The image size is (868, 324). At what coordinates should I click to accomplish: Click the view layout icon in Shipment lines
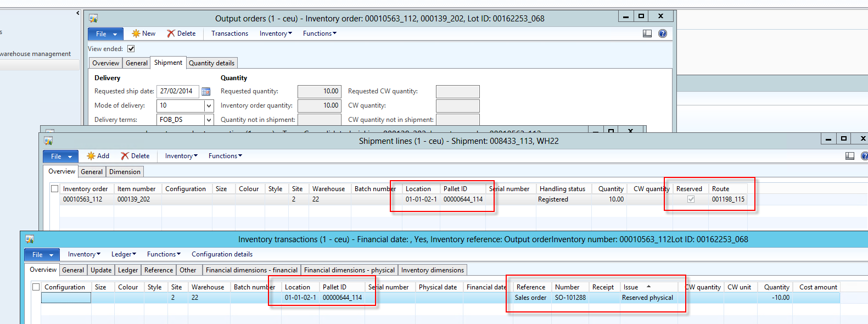tap(850, 156)
